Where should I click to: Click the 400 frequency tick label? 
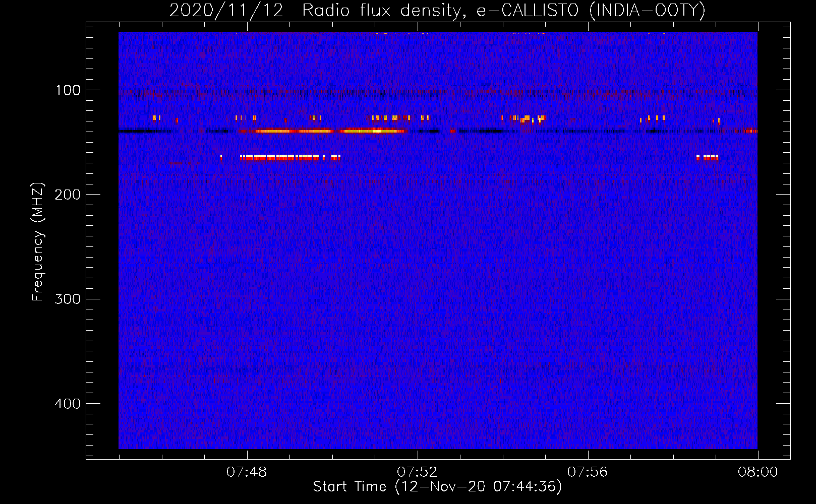(x=68, y=404)
